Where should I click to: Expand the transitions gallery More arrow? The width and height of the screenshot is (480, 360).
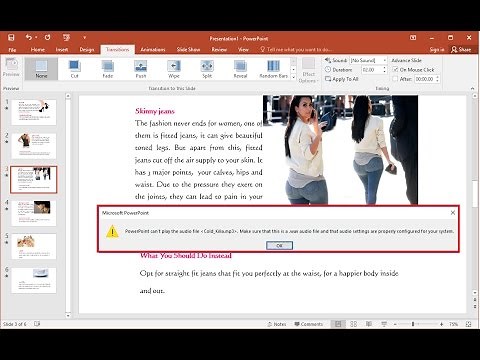(293, 77)
